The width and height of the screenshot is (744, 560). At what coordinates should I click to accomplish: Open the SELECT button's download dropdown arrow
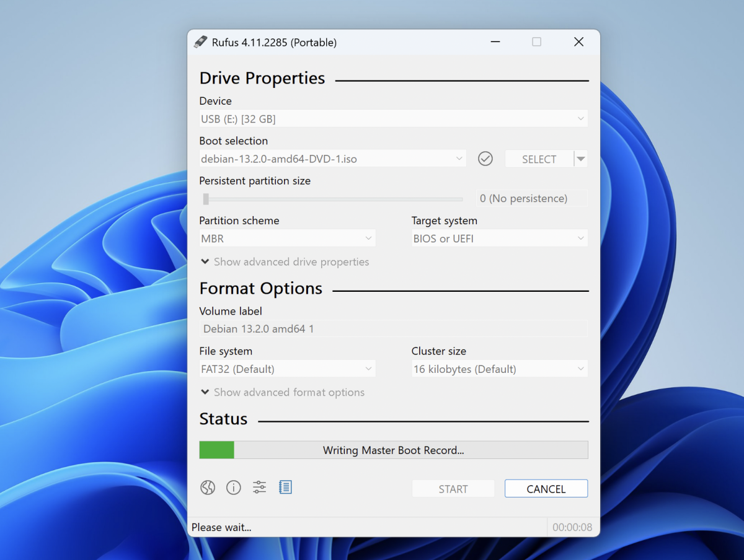coord(581,159)
